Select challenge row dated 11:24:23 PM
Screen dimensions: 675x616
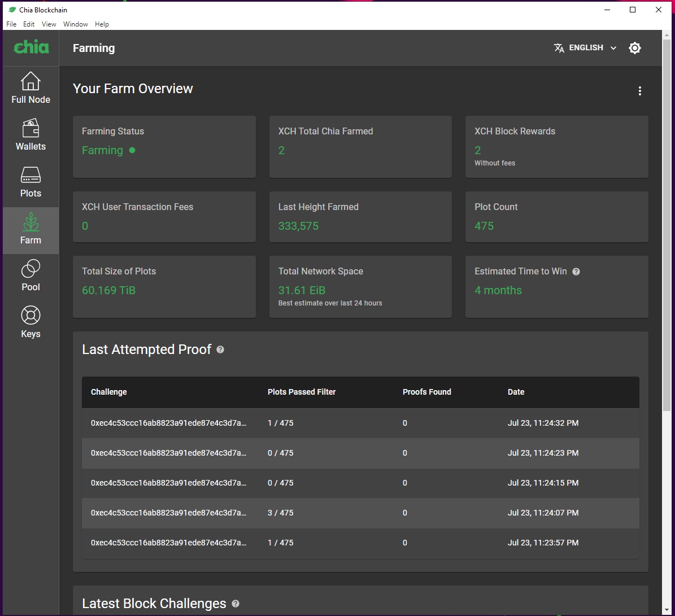(360, 453)
